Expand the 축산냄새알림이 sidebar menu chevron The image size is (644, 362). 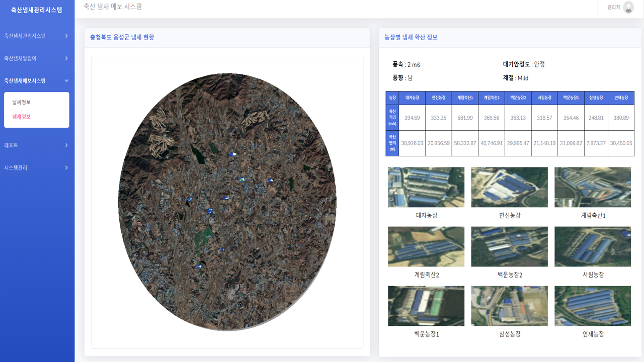coord(66,58)
